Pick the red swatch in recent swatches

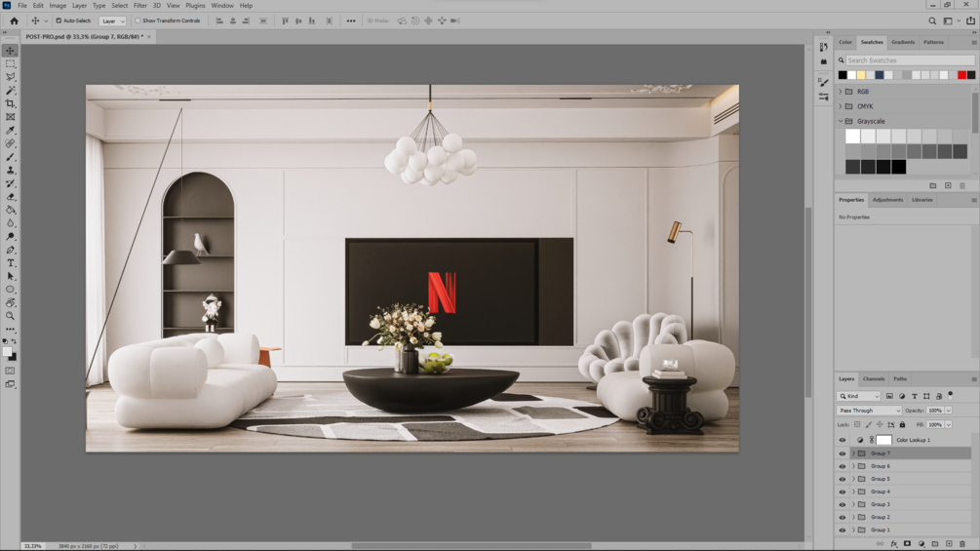pyautogui.click(x=961, y=75)
